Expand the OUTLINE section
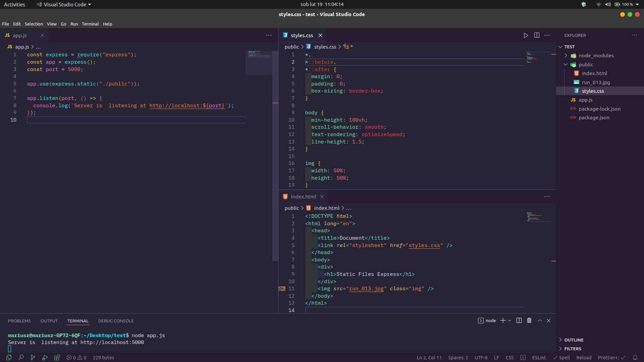Screen dimensions: 644x362 click(574, 340)
